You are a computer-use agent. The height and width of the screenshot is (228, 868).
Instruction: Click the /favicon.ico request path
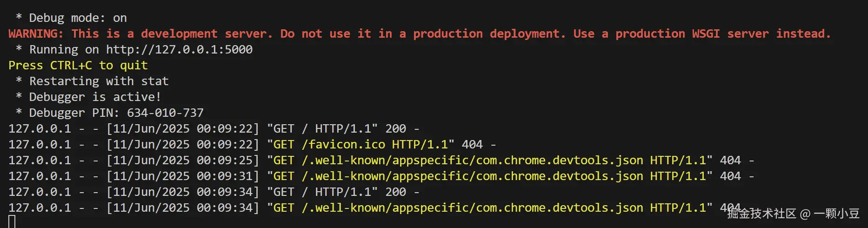[x=343, y=144]
